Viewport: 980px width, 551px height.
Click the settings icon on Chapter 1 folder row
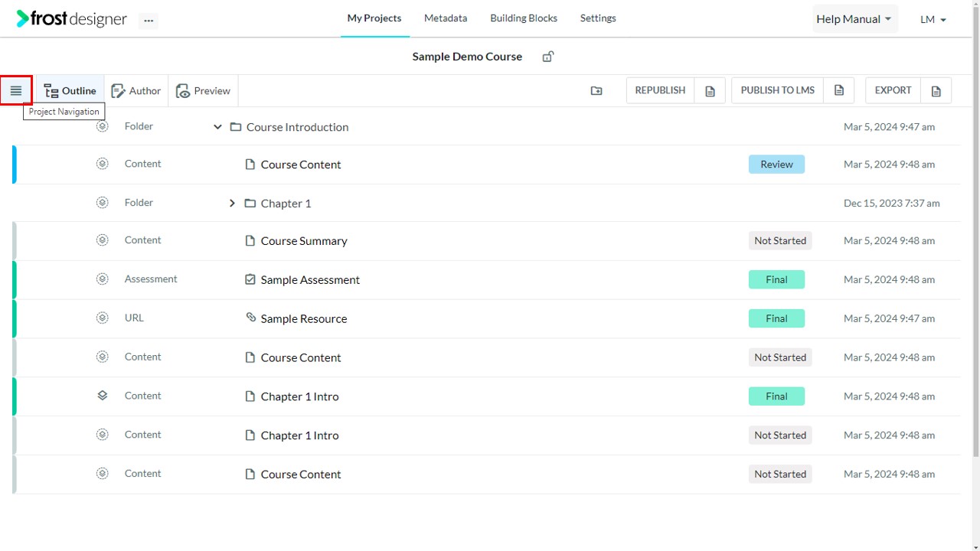[103, 203]
